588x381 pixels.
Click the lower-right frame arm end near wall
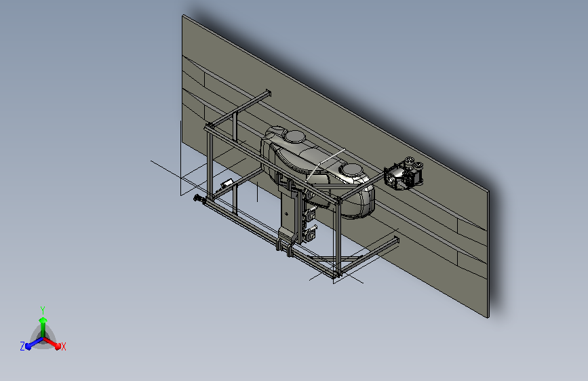point(395,240)
